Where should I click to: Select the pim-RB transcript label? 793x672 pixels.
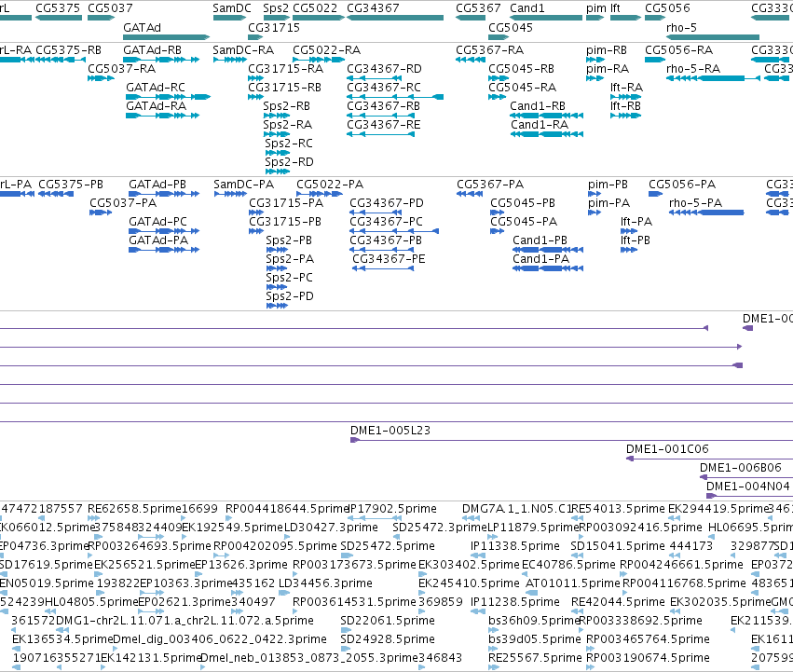[x=607, y=50]
